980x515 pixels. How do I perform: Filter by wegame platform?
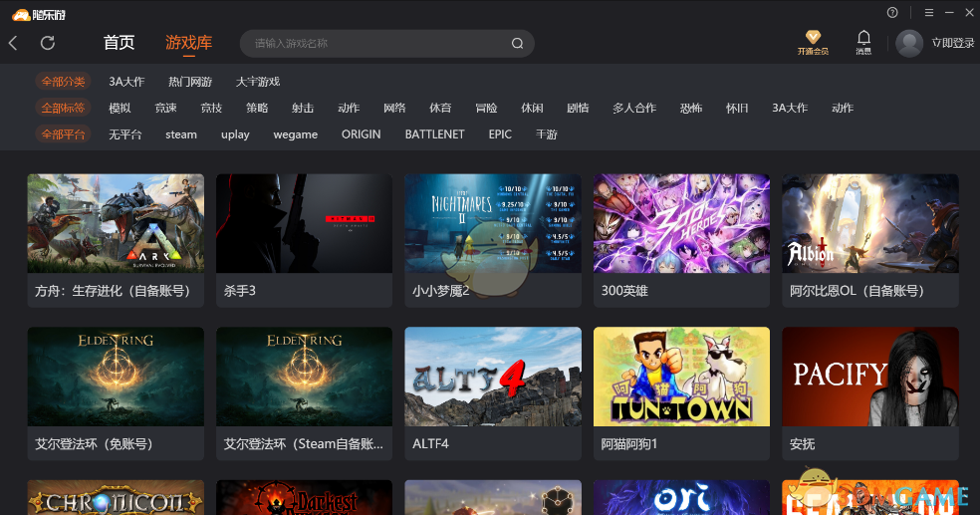point(295,134)
